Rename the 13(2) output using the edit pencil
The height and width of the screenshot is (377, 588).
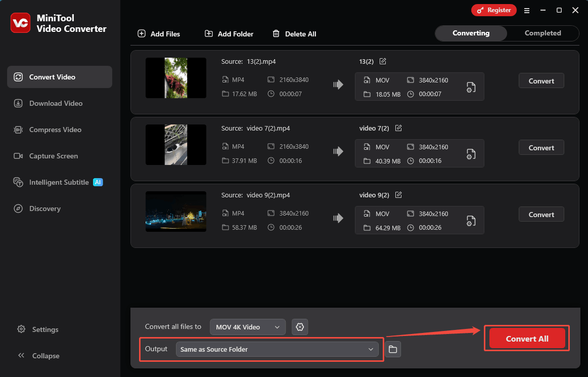(x=383, y=61)
